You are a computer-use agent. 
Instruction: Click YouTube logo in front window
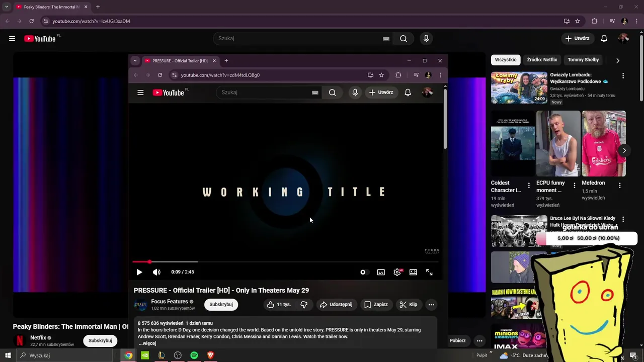(169, 93)
